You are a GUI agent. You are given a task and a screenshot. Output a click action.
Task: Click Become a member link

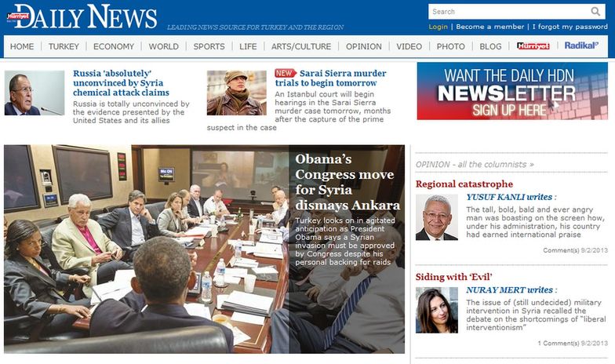[489, 27]
